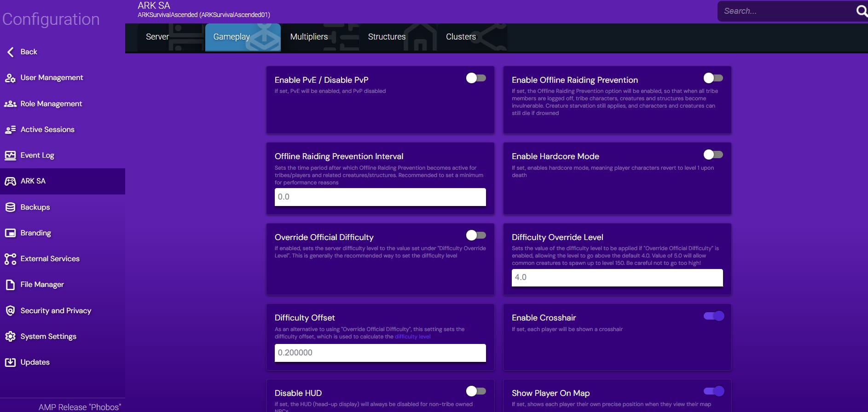Open User Management via its sidebar icon
868x412 pixels.
pos(10,78)
